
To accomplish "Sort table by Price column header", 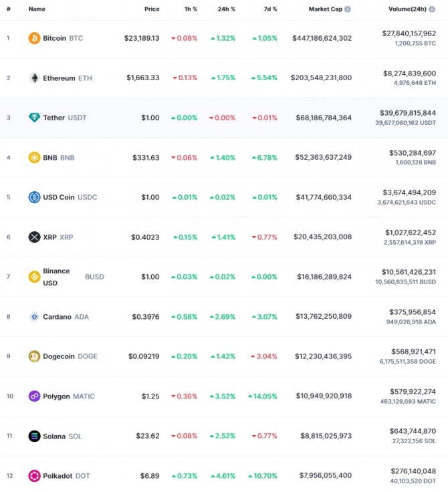I will tap(152, 9).
